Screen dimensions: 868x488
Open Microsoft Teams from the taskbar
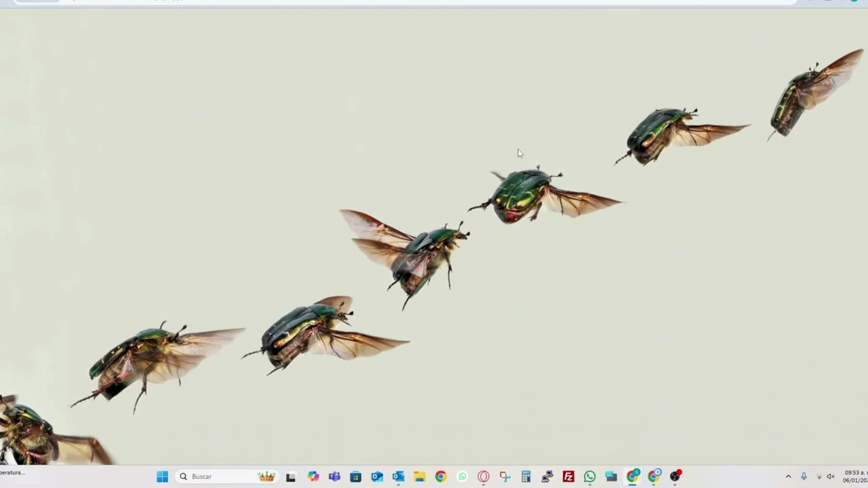click(334, 476)
